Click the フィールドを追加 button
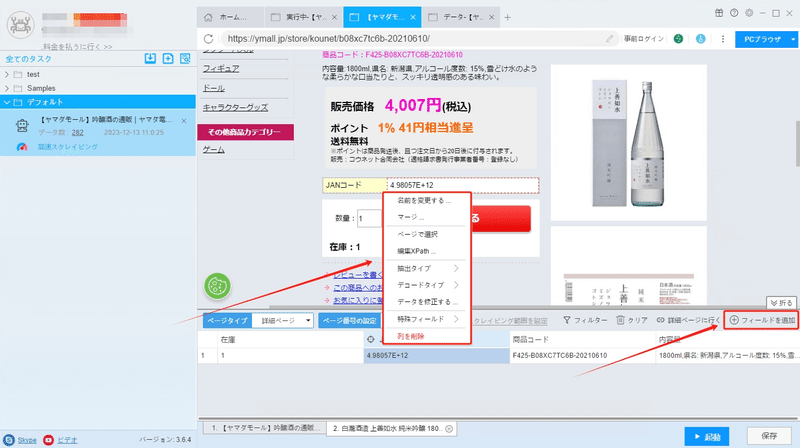Image resolution: width=800 pixels, height=448 pixels. 761,320
